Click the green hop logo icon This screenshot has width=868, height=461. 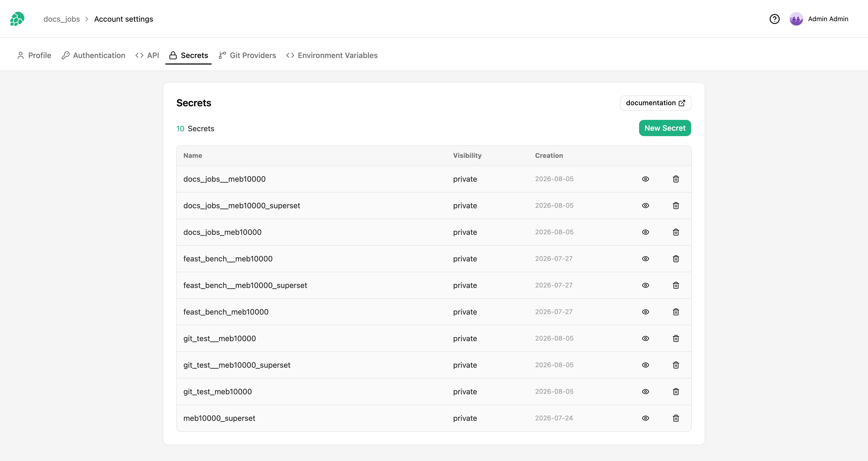coord(17,19)
